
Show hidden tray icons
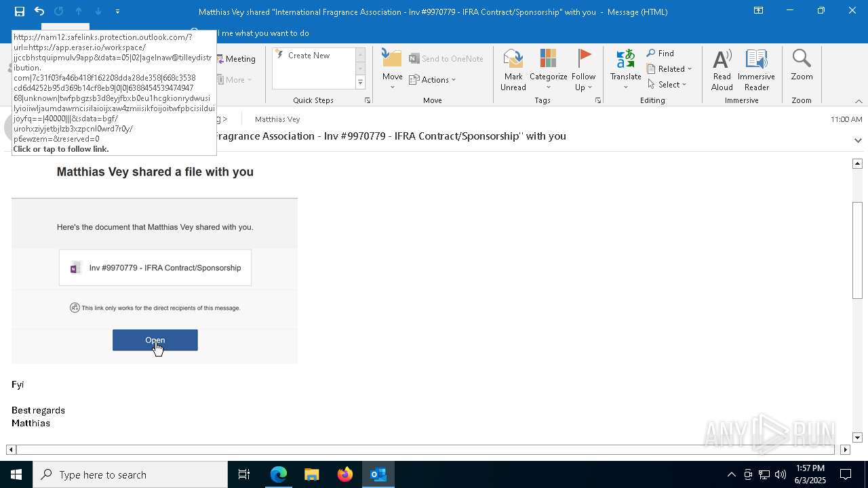731,474
